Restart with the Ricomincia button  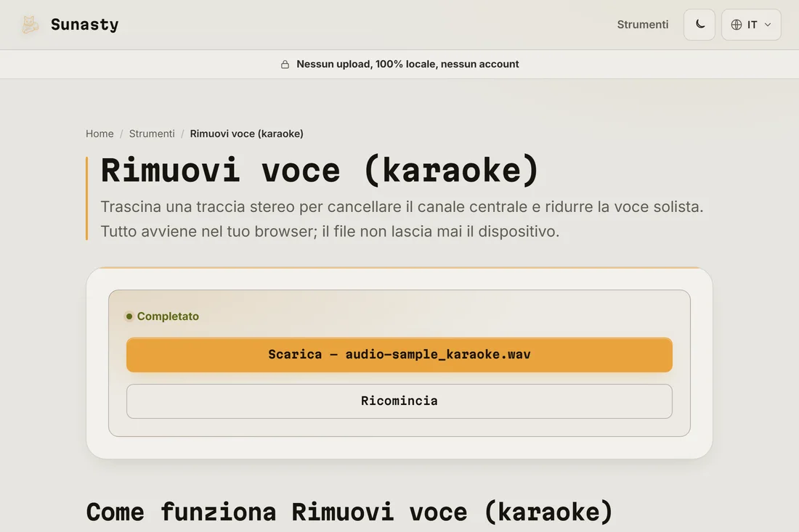coord(399,401)
